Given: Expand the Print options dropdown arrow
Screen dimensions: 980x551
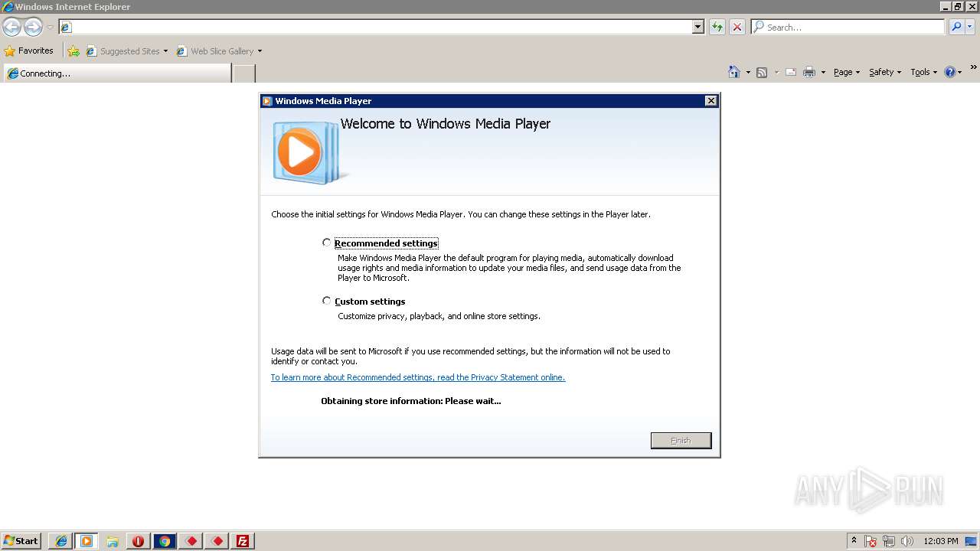Looking at the screenshot, I should coord(823,73).
